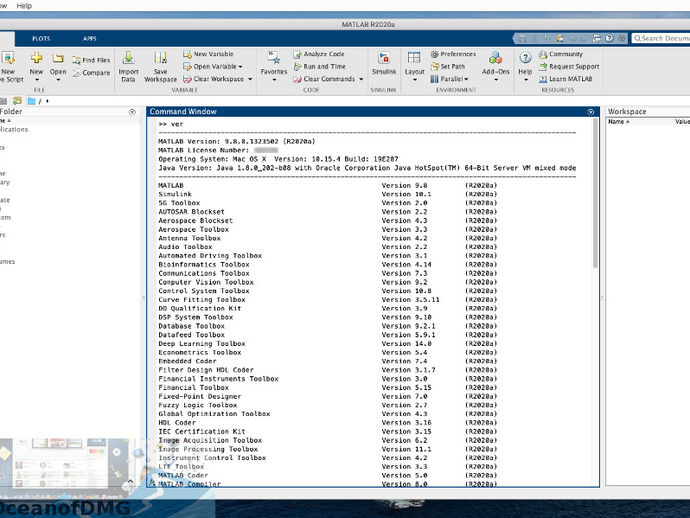Click the dock preview thumbnail at bottom left
This screenshot has width=690, height=518.
click(61, 463)
